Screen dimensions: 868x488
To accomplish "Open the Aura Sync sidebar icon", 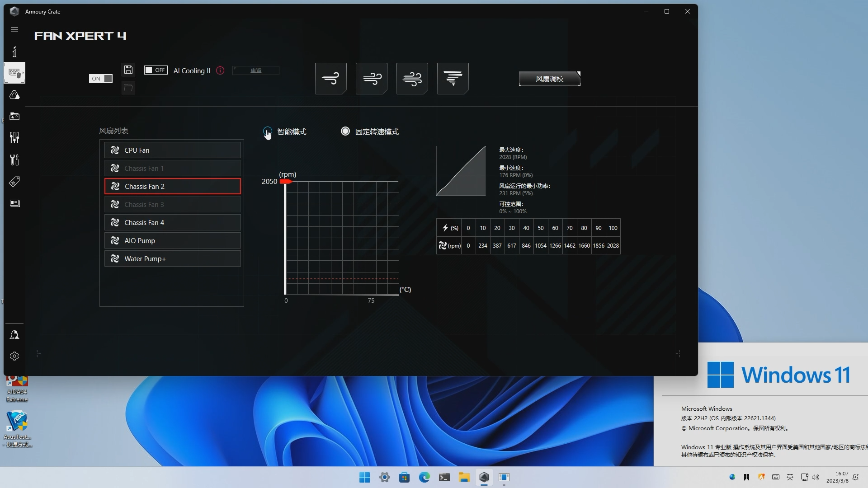I will coord(14,95).
